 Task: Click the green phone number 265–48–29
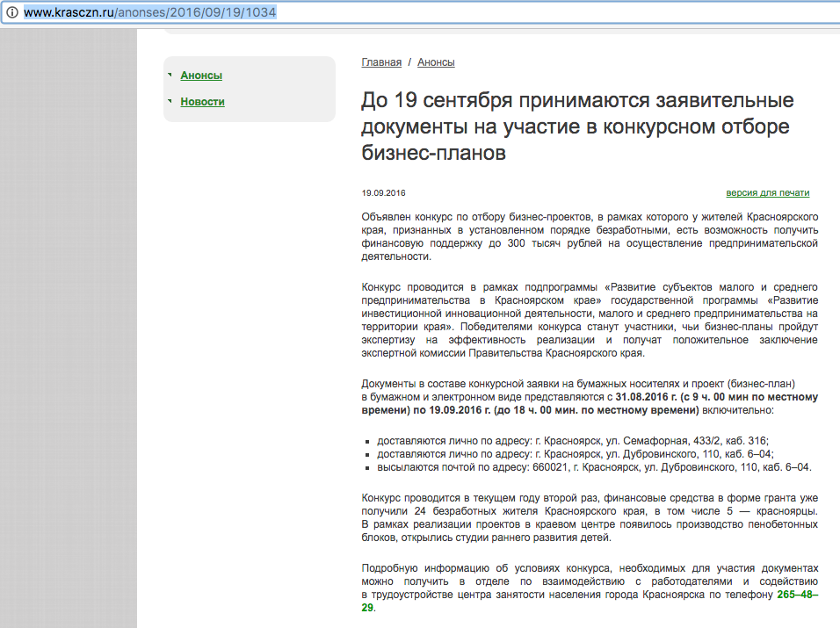pyautogui.click(x=797, y=595)
